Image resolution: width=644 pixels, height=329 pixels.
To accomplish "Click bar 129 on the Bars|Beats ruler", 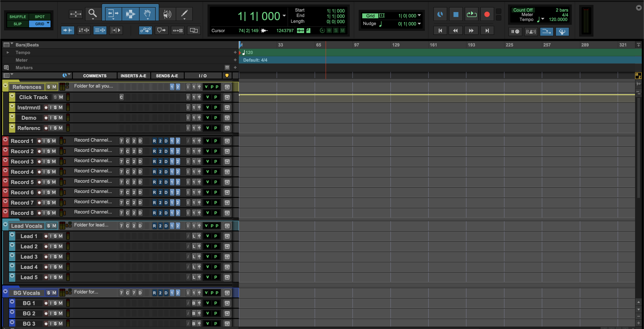I will tap(396, 45).
